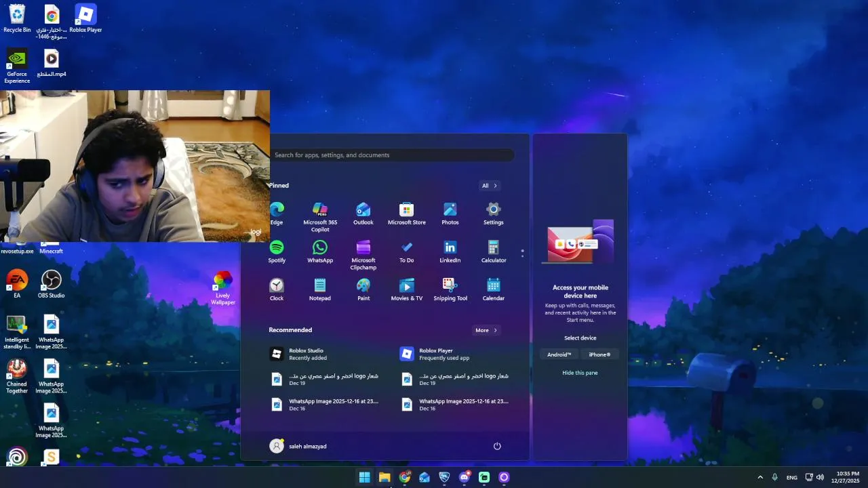The width and height of the screenshot is (868, 488).
Task: Select revosetup.exe desktop file
Action: [17, 248]
